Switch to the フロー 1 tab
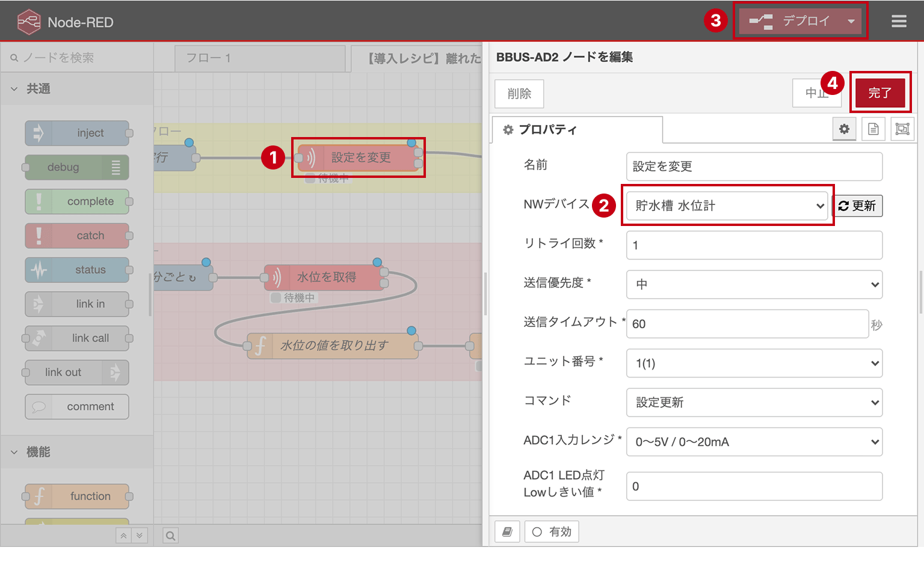 tap(260, 58)
